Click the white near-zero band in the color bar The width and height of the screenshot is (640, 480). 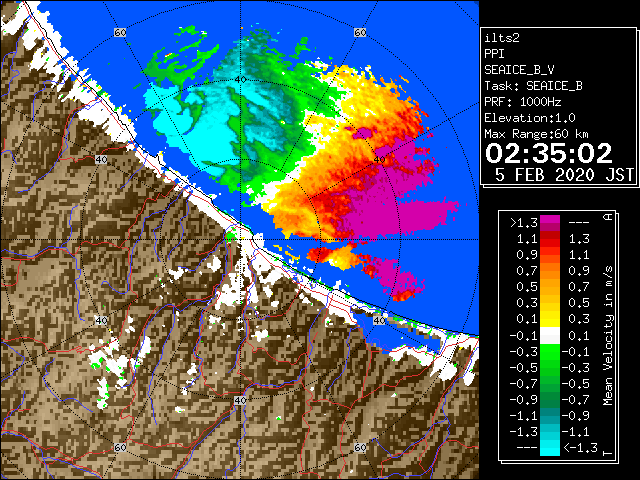(x=550, y=336)
